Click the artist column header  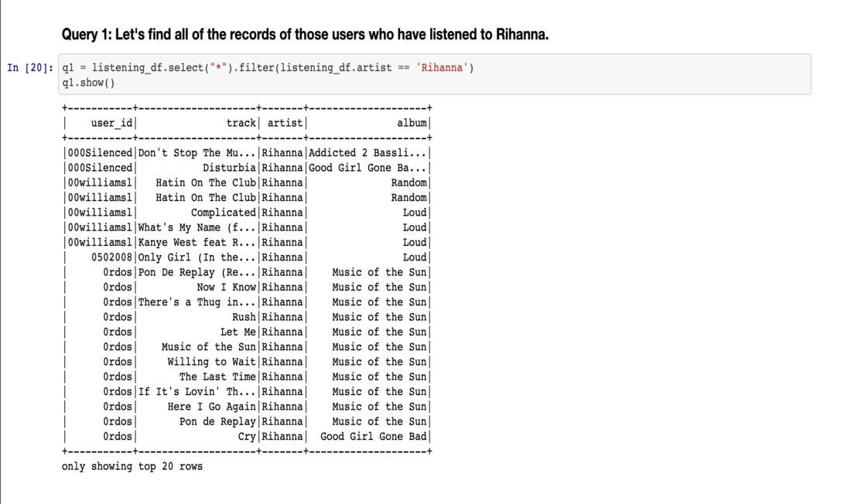pos(285,123)
